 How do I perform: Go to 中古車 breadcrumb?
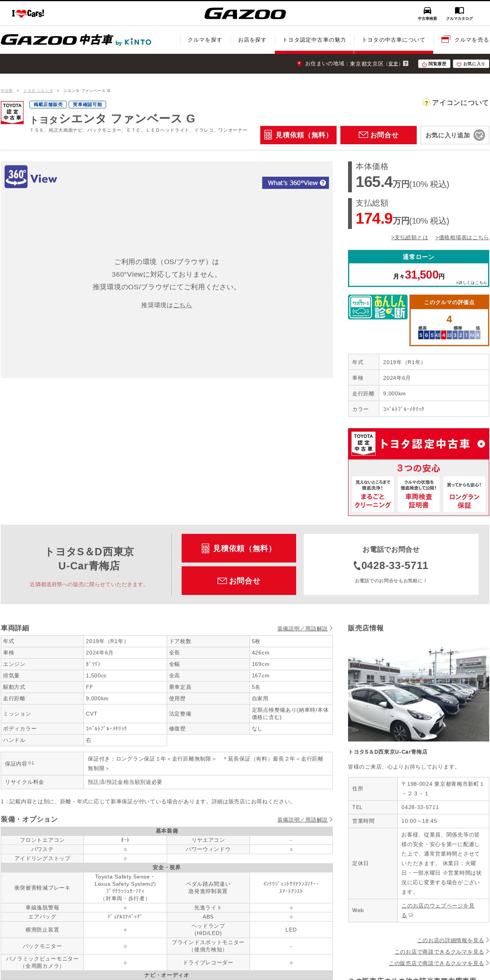6,91
